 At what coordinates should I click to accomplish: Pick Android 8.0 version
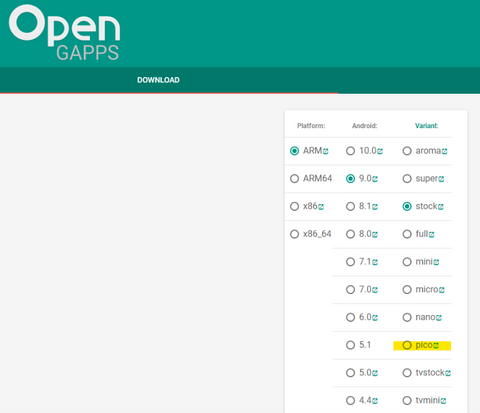[350, 234]
